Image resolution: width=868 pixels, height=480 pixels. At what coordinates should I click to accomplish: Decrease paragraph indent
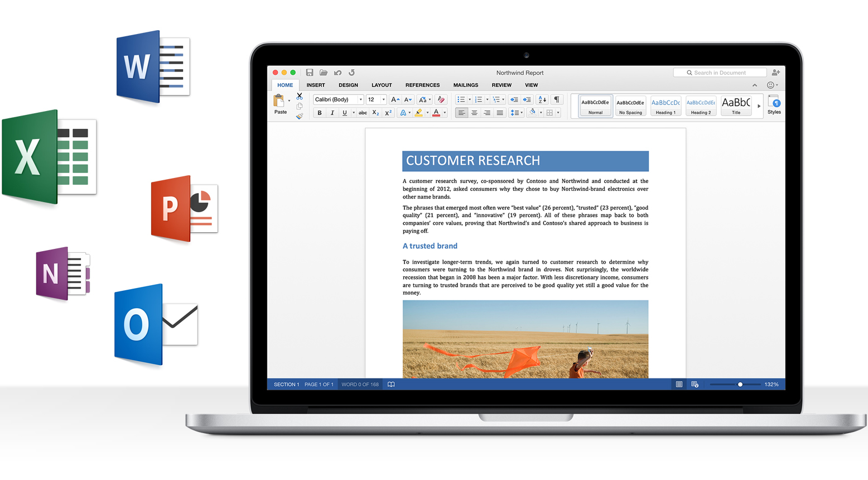pyautogui.click(x=514, y=99)
